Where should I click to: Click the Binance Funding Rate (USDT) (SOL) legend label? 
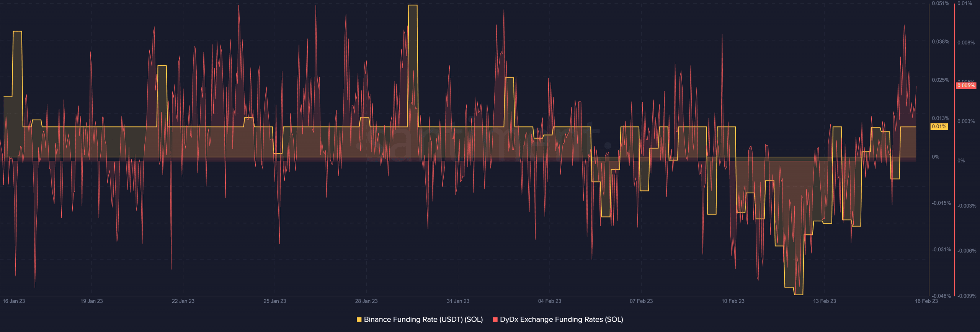[x=423, y=319]
